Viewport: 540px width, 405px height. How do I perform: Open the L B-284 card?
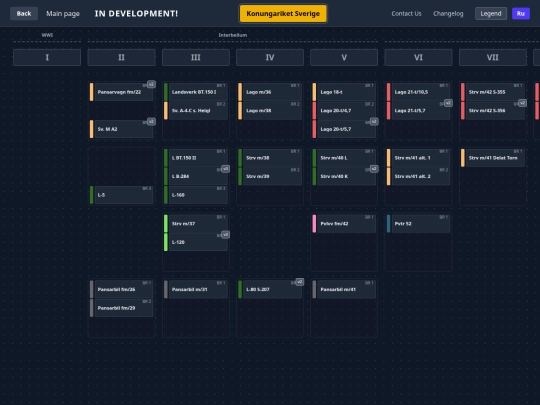point(196,176)
